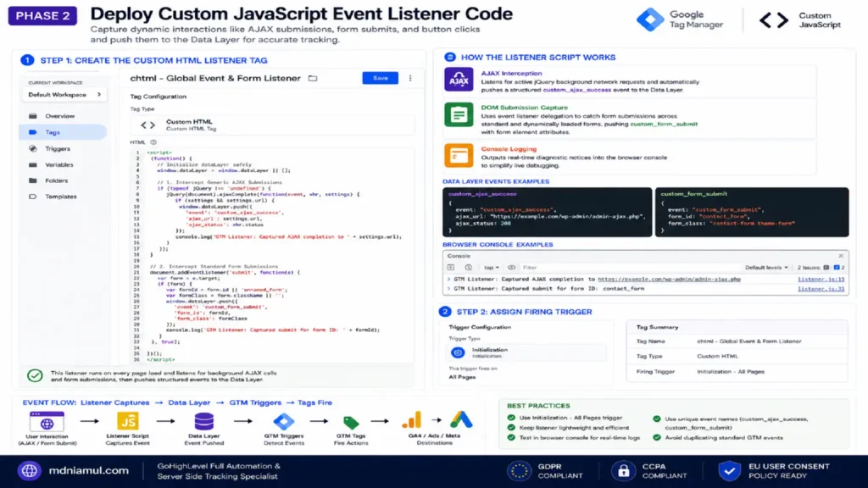Viewport: 868px width, 488px height.
Task: Open the console 'top' context dropdown
Action: tap(491, 267)
